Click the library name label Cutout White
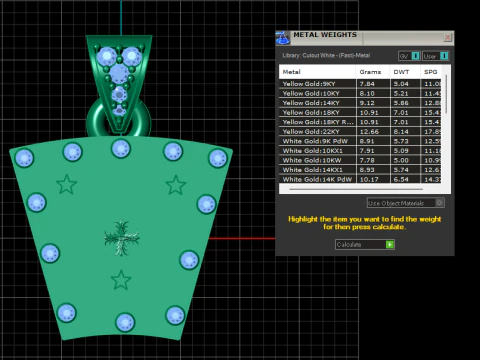480x360 pixels. click(326, 56)
